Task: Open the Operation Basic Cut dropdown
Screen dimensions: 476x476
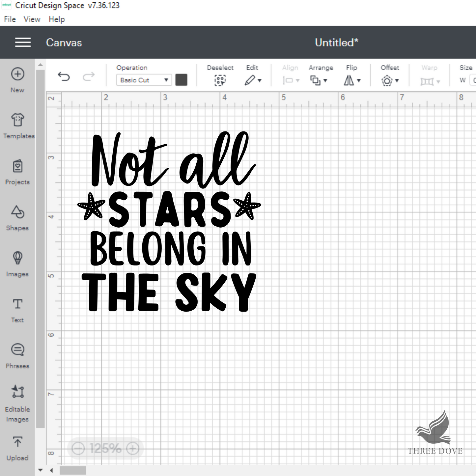Action: [144, 80]
